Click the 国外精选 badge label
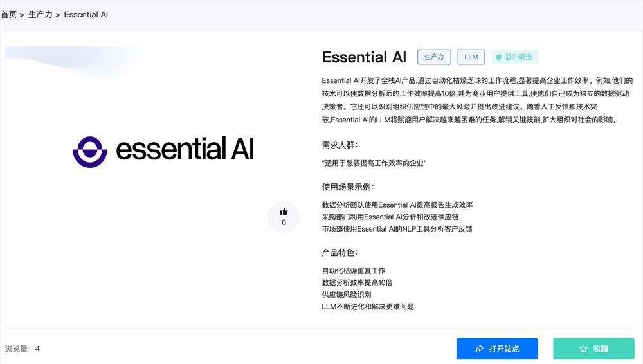 518,57
